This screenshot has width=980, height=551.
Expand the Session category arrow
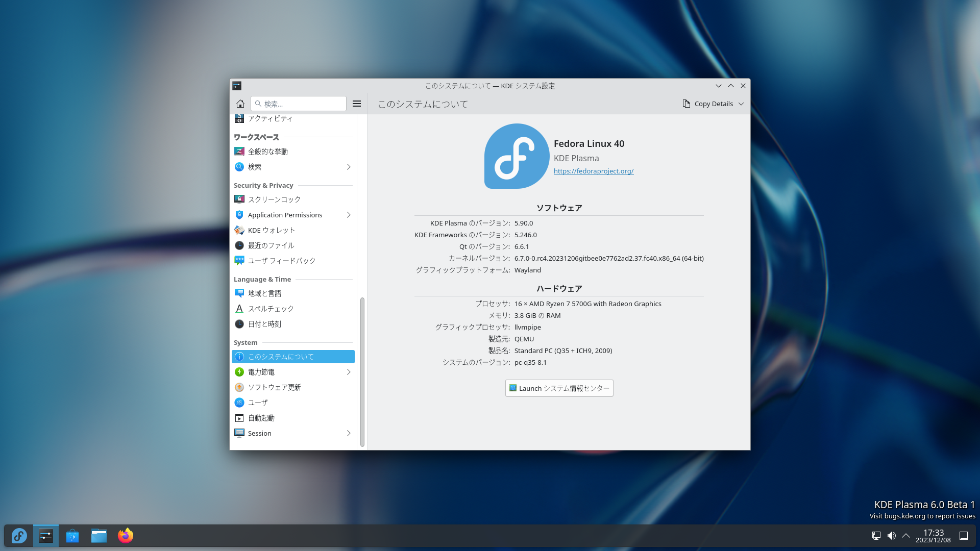tap(349, 433)
